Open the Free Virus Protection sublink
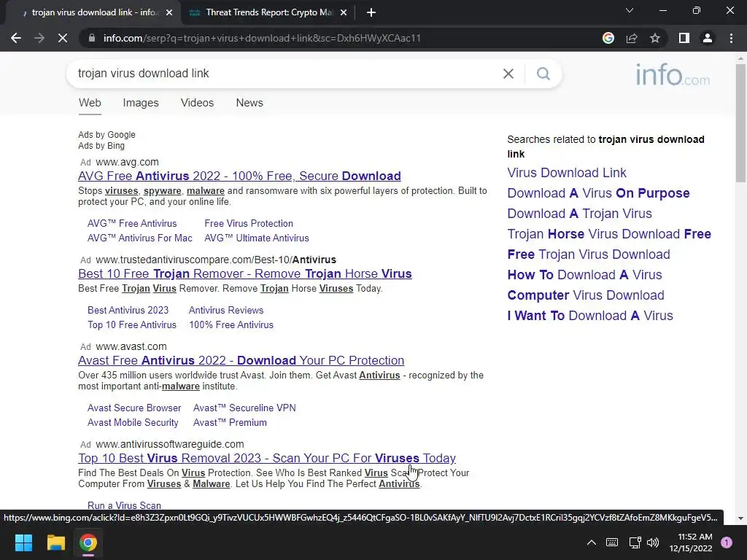Image resolution: width=747 pixels, height=560 pixels. click(x=249, y=223)
